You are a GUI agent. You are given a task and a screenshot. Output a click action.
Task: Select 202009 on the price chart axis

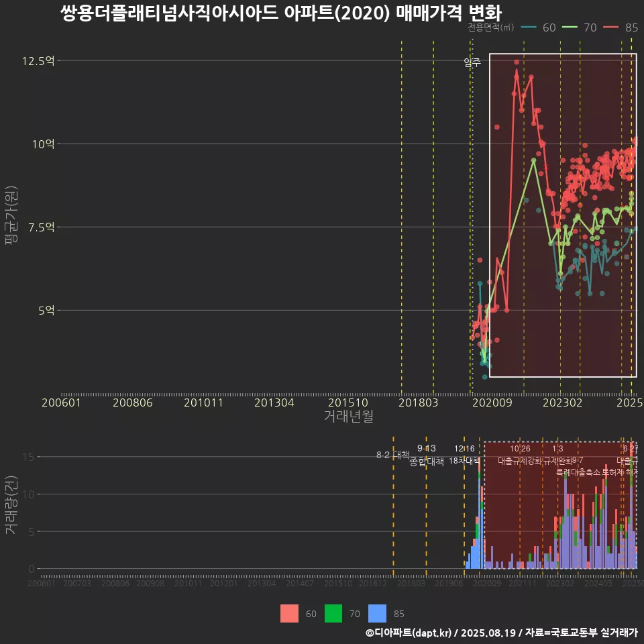(492, 402)
